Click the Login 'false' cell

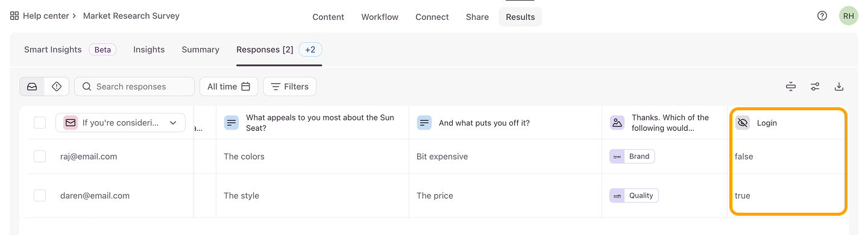(788, 157)
